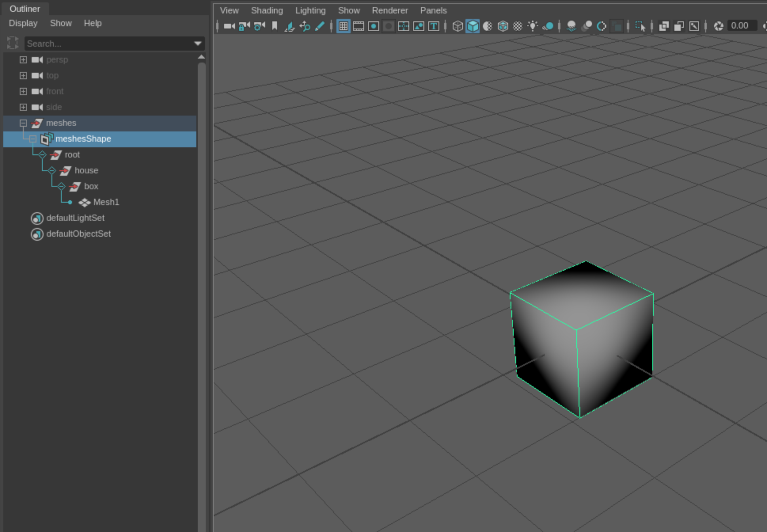Open the Show menu in the Outliner

(x=61, y=23)
